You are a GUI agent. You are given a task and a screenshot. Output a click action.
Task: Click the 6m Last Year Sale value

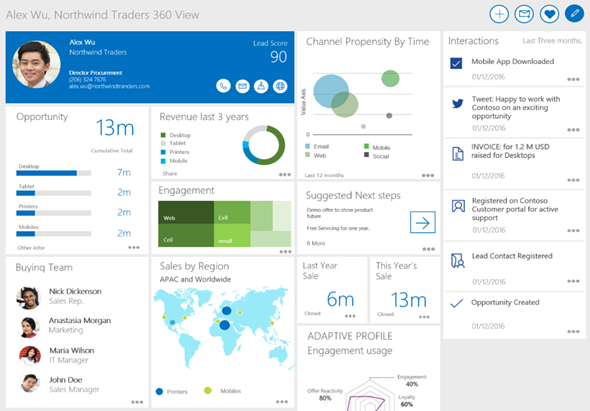click(340, 300)
